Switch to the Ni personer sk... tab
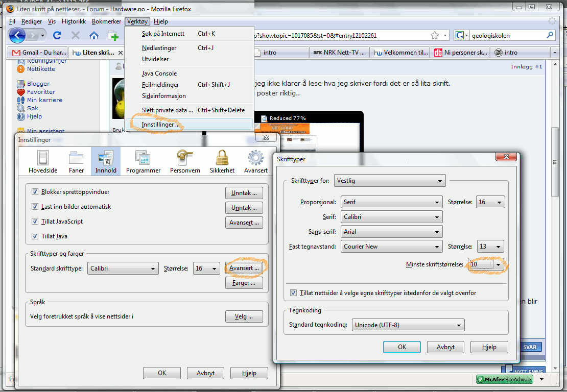 461,53
